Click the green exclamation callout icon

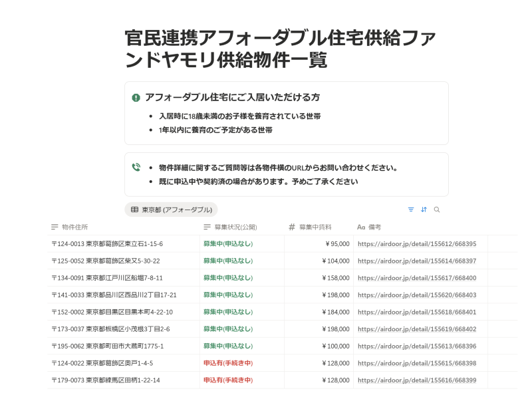[136, 98]
